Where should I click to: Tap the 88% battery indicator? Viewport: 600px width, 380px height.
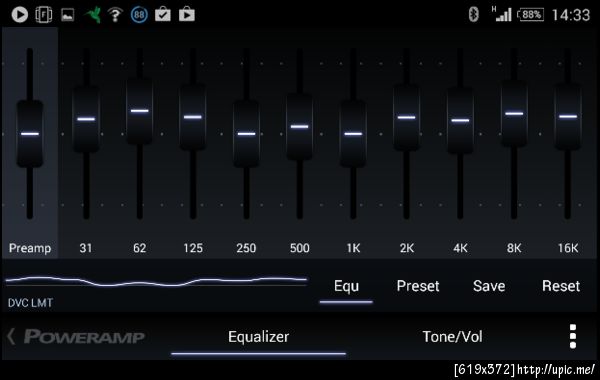pos(530,15)
